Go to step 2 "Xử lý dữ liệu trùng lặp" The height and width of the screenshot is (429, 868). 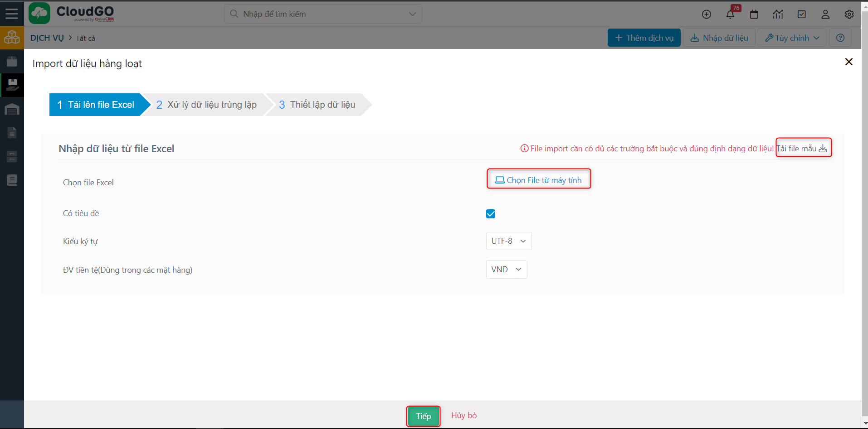coord(207,105)
